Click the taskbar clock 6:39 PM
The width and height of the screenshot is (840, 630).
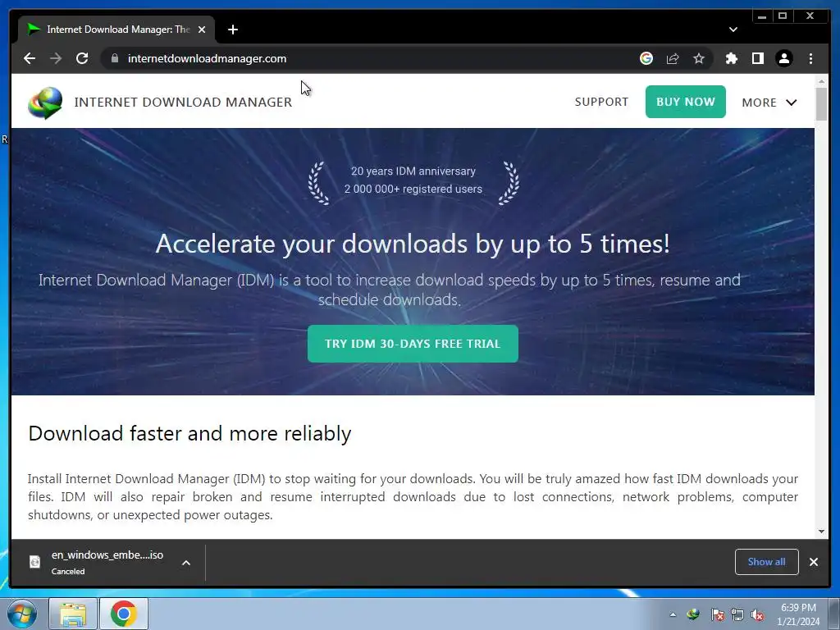point(798,614)
